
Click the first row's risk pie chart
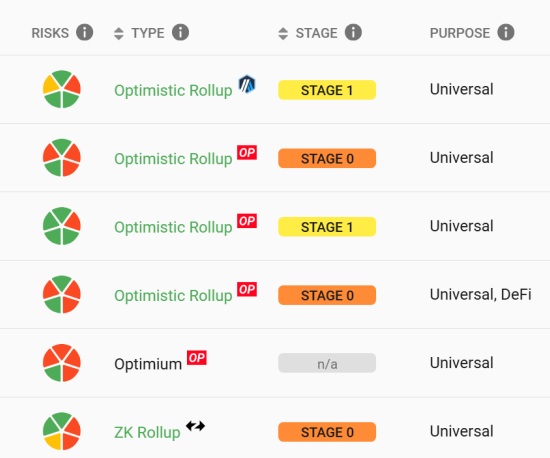[62, 89]
